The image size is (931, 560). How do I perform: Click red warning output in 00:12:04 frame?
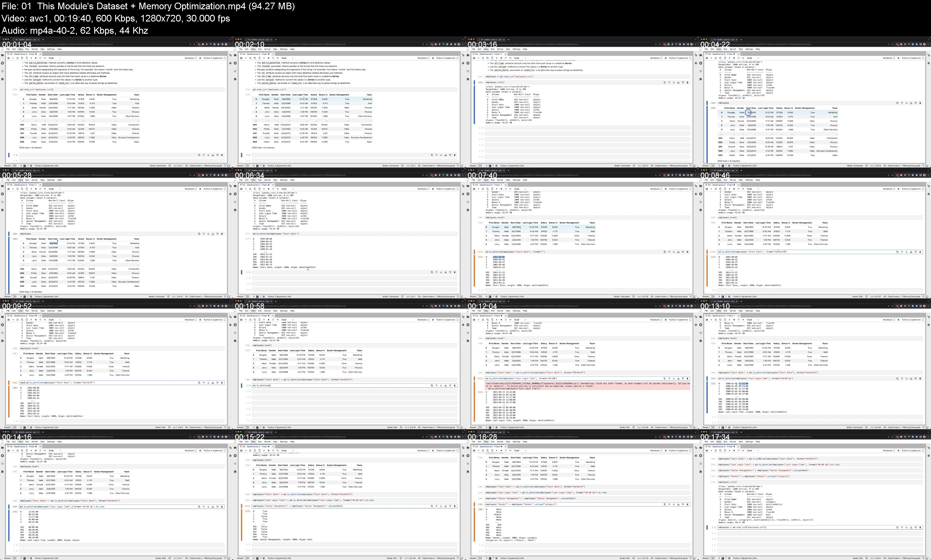pyautogui.click(x=587, y=386)
